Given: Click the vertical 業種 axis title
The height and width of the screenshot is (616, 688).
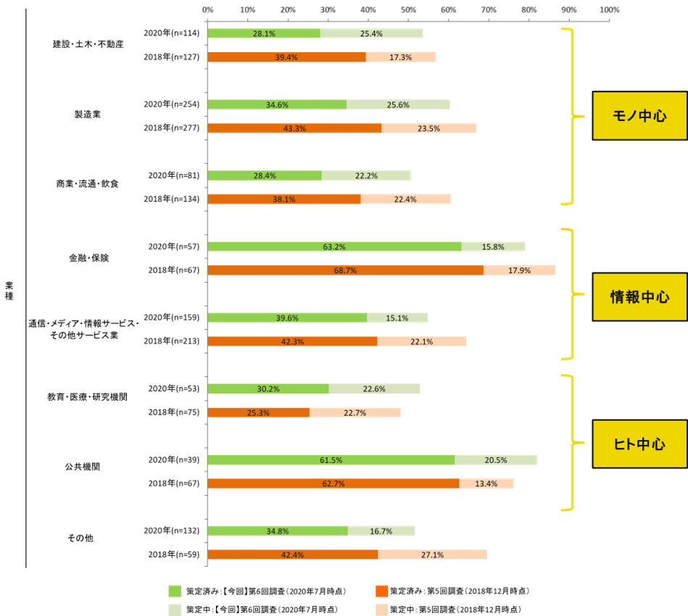Looking at the screenshot, I should pyautogui.click(x=9, y=291).
